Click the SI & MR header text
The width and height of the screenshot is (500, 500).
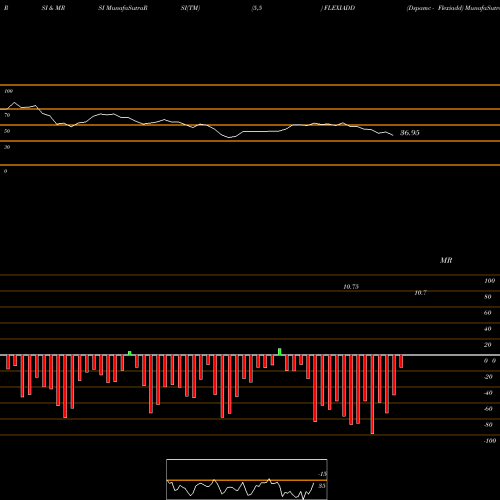53,8
